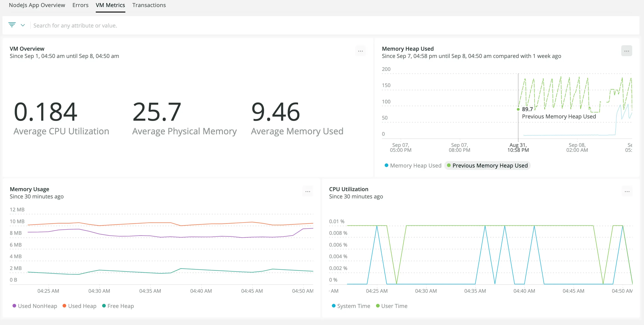Click the purple Used NonHeap color dot
The image size is (644, 325).
click(14, 306)
